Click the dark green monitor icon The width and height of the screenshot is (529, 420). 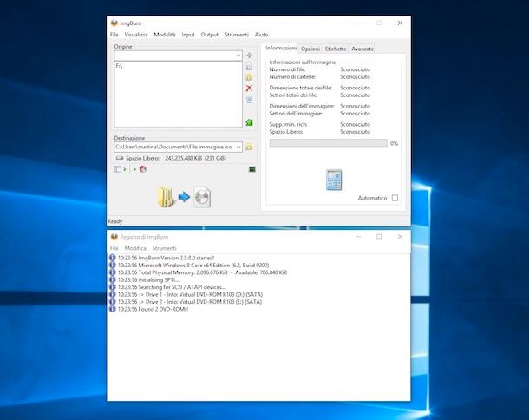click(252, 169)
